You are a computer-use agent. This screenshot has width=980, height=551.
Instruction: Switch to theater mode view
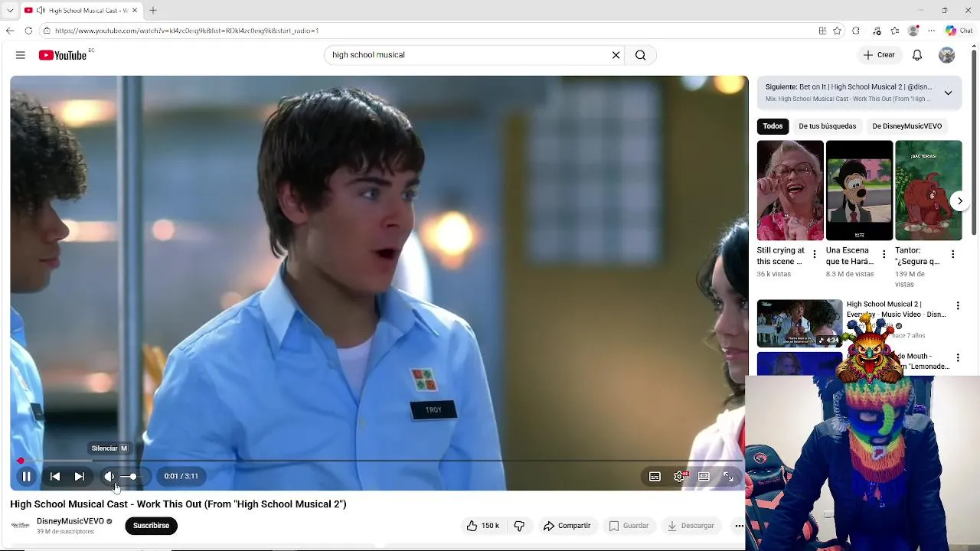click(x=704, y=477)
